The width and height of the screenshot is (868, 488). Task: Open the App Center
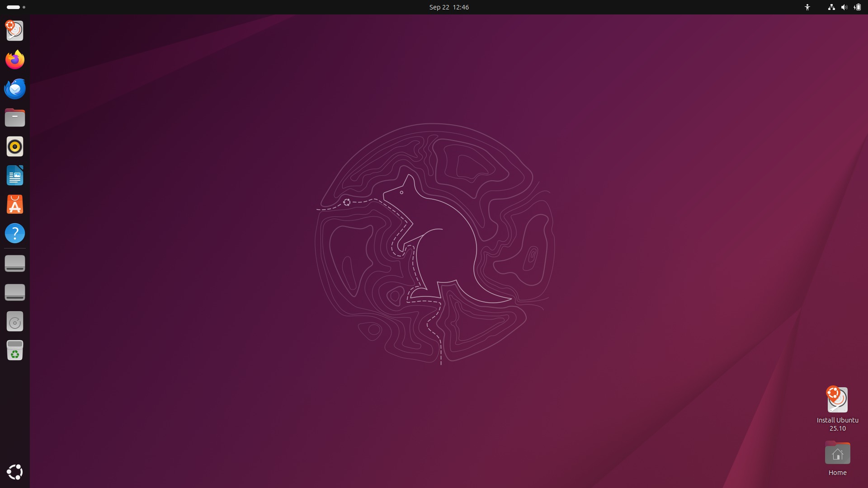(14, 204)
